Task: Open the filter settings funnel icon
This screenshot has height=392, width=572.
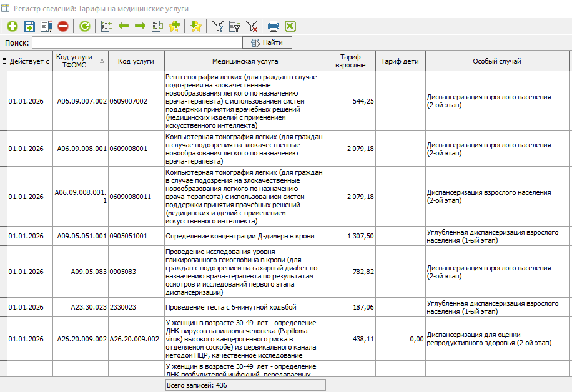Action: [218, 26]
